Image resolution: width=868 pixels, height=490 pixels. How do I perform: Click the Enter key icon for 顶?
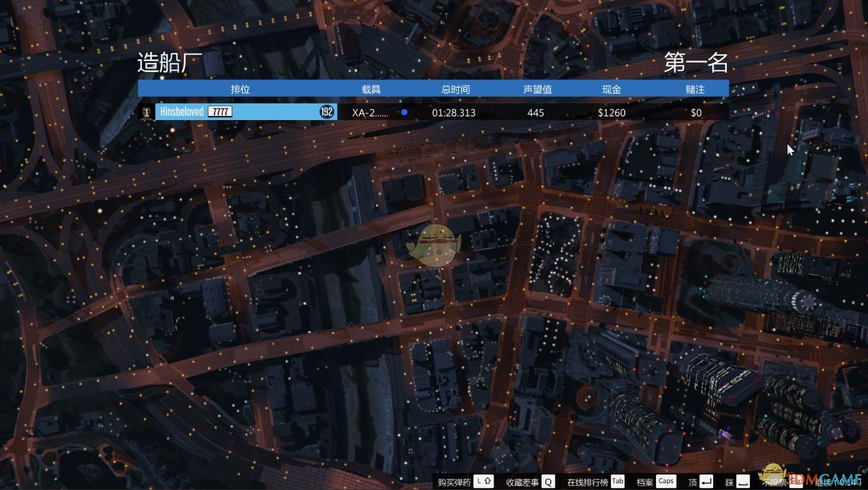click(706, 481)
